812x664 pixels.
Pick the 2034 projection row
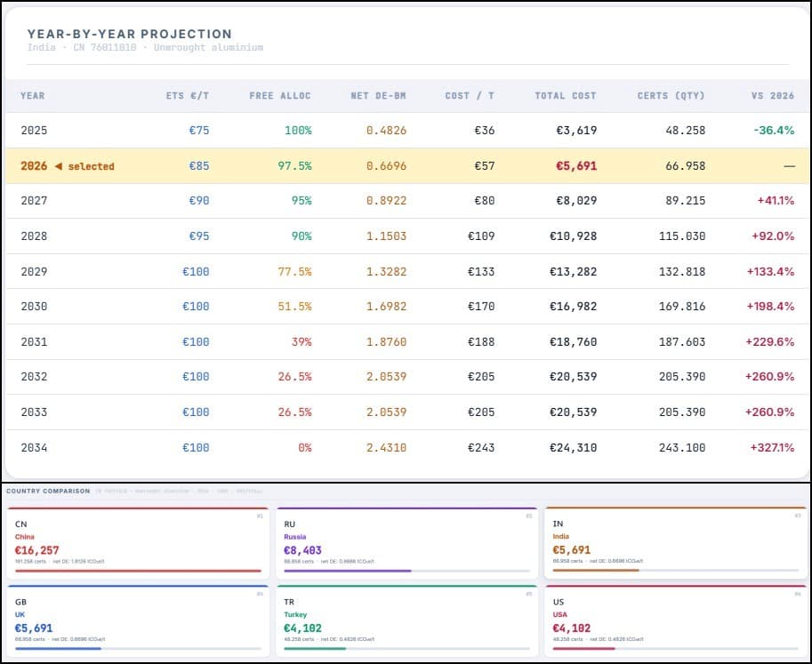point(406,448)
